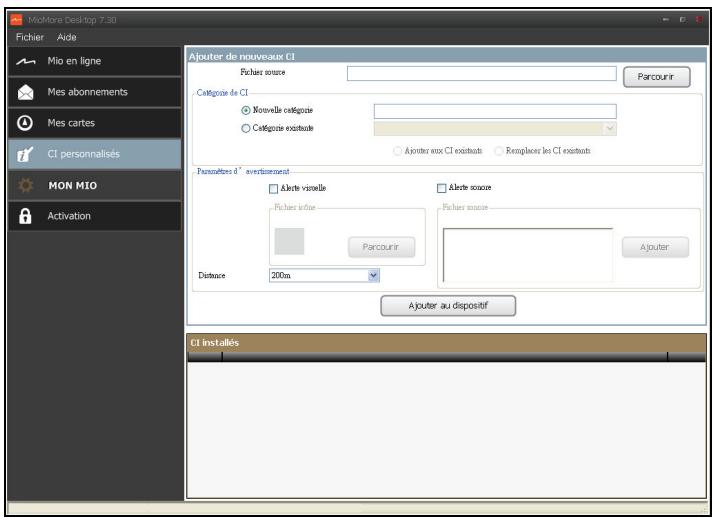Select Catégorie existante radio button

click(246, 128)
